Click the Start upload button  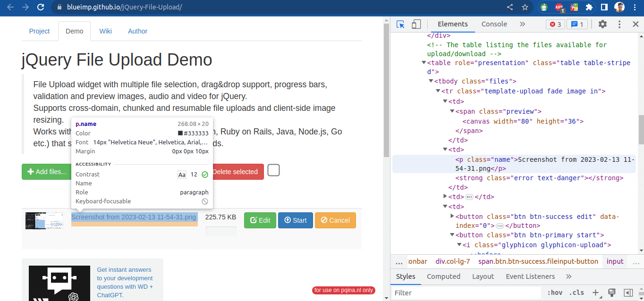tap(295, 220)
